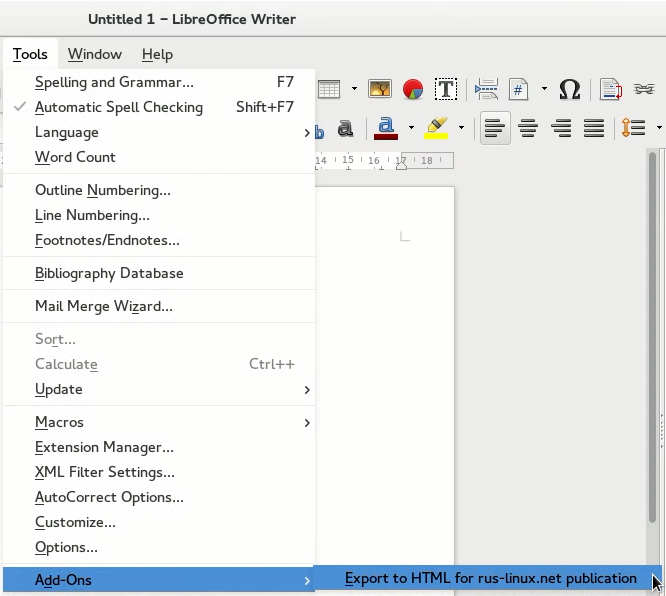
Task: Expand the Language submenu
Action: click(159, 132)
